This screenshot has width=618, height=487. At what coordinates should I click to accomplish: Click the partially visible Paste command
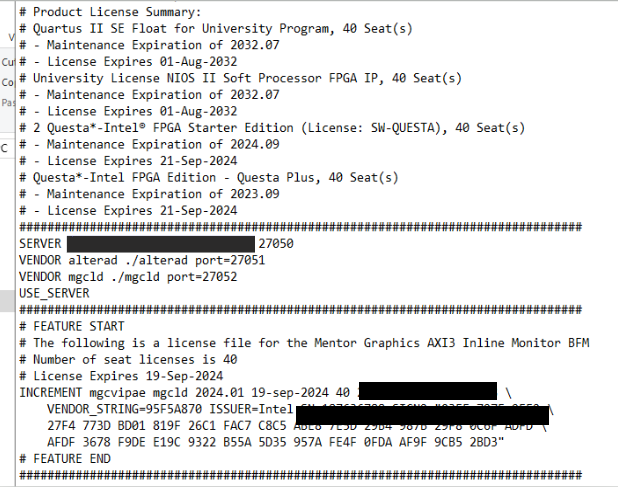click(x=6, y=101)
